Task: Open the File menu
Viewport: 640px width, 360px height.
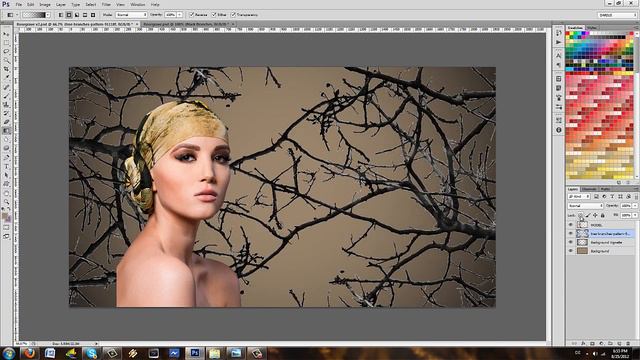Action: (19, 4)
